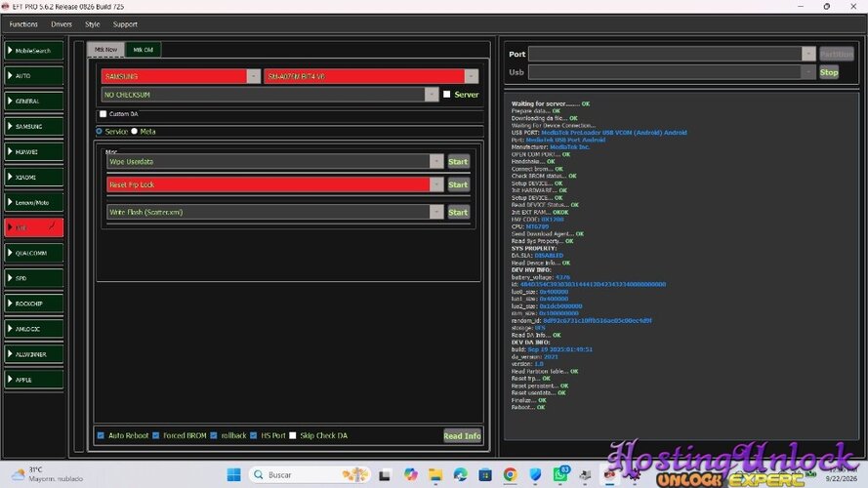
Task: Open the HUAWEI sidebar section
Action: click(34, 151)
